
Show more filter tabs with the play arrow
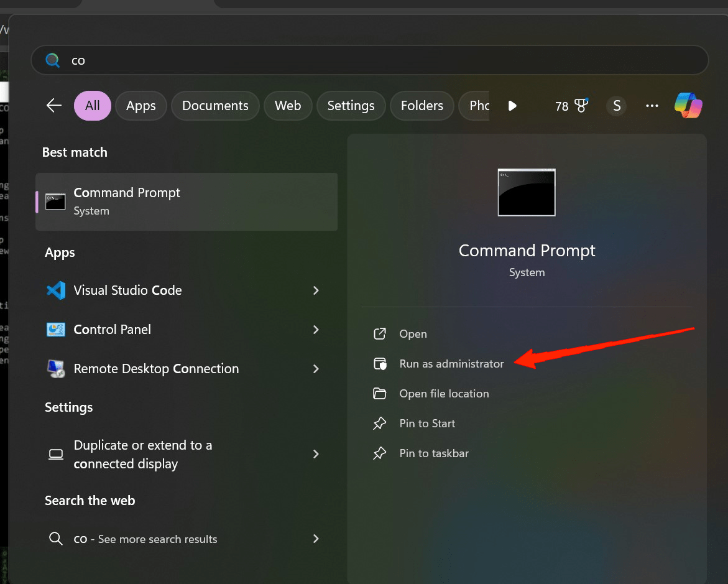click(512, 106)
